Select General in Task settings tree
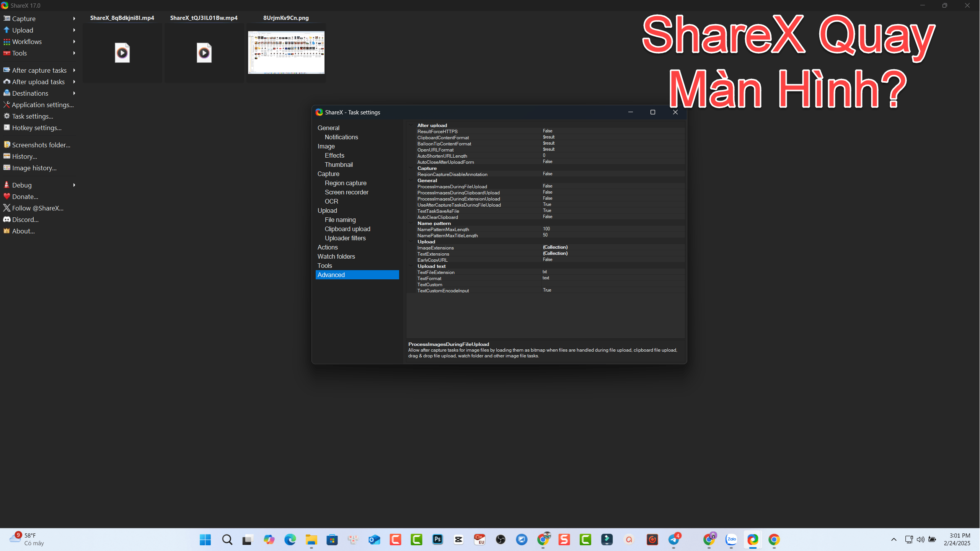The width and height of the screenshot is (980, 551). [x=328, y=128]
